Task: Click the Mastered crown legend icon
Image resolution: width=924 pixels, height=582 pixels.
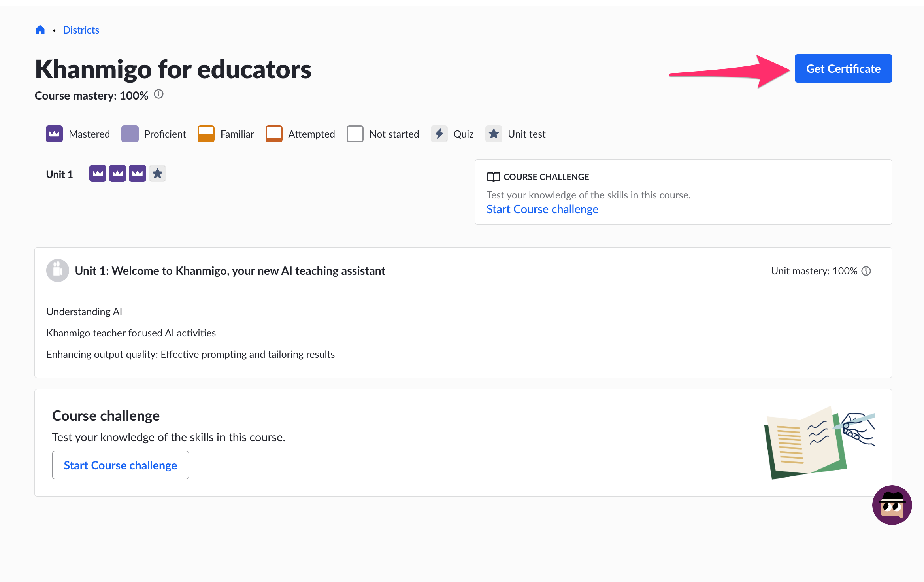Action: [54, 134]
